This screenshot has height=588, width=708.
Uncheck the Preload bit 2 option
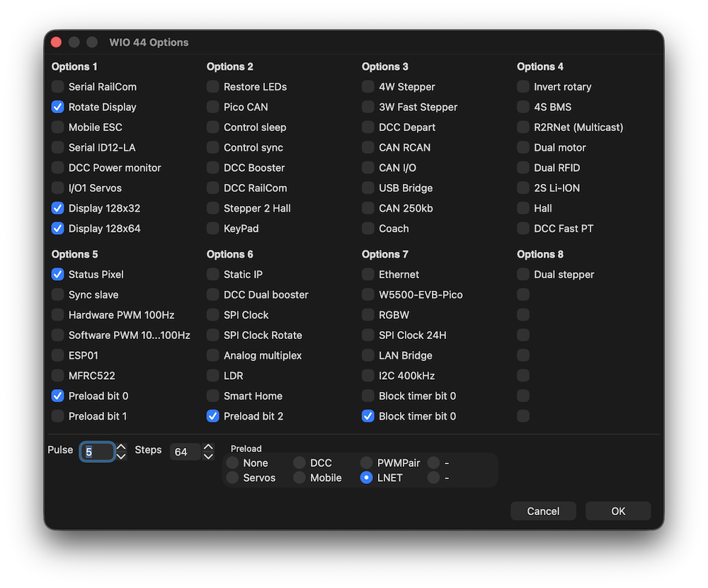[x=212, y=417]
